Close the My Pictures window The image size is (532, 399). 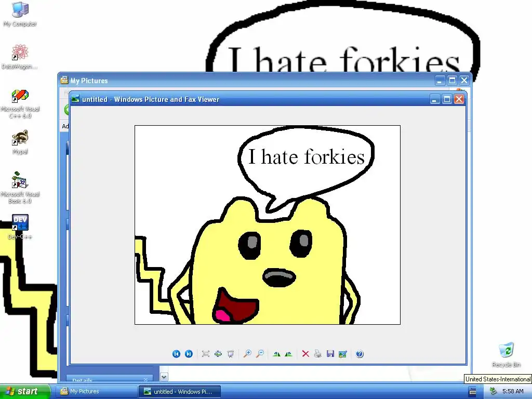pyautogui.click(x=464, y=81)
